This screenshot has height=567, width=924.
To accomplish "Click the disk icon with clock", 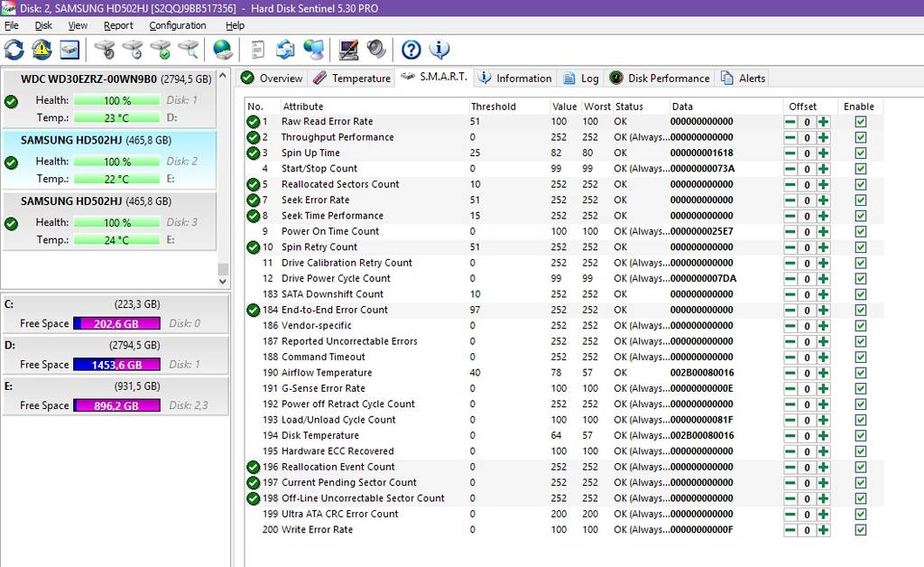I will pos(133,50).
